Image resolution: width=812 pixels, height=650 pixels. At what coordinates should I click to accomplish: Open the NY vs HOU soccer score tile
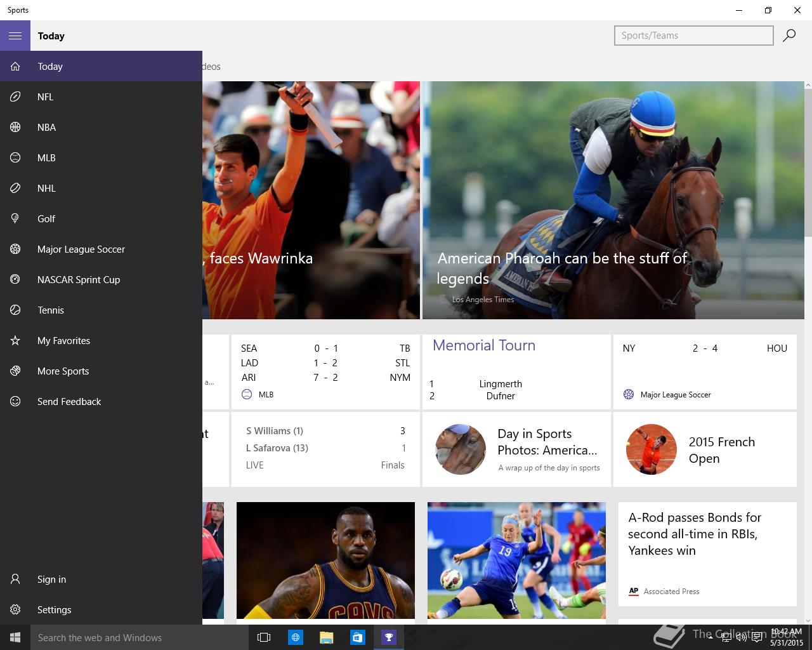705,372
